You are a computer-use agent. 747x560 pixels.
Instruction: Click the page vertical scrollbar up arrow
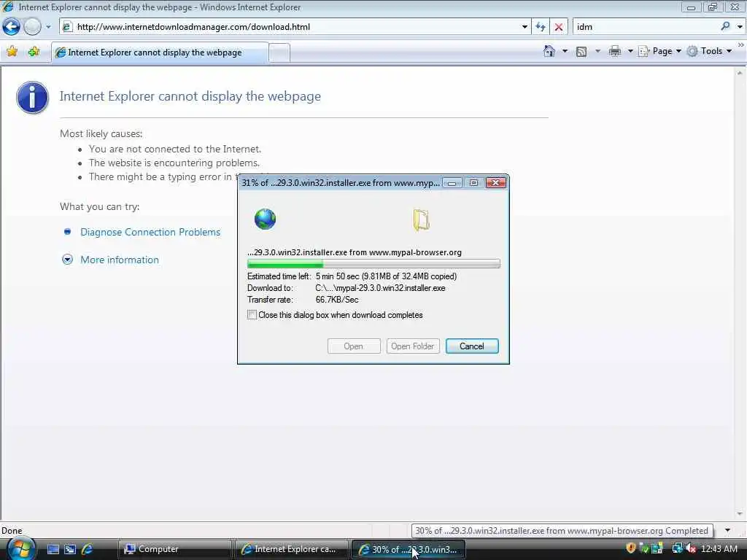(740, 74)
